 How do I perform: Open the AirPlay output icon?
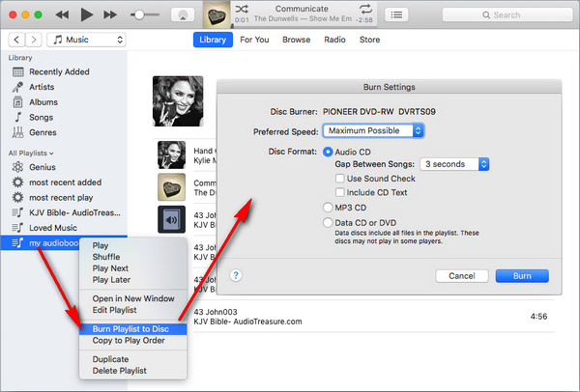click(181, 15)
